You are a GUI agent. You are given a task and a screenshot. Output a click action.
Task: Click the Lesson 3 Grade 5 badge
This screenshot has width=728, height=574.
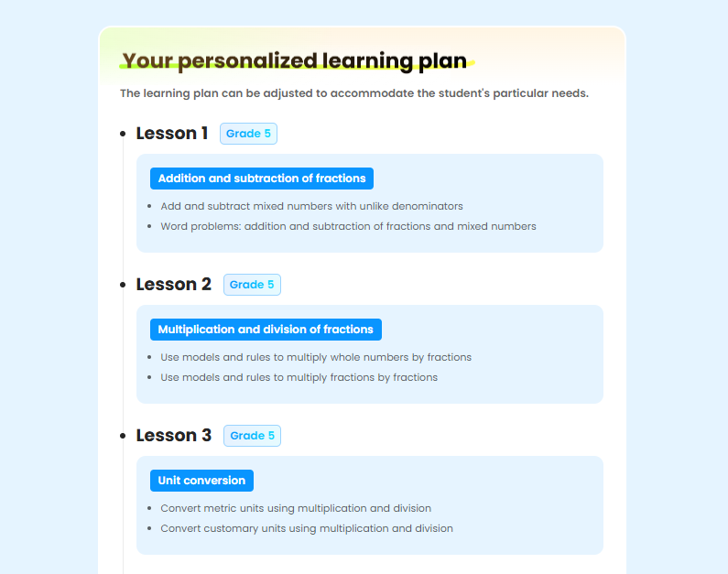252,436
